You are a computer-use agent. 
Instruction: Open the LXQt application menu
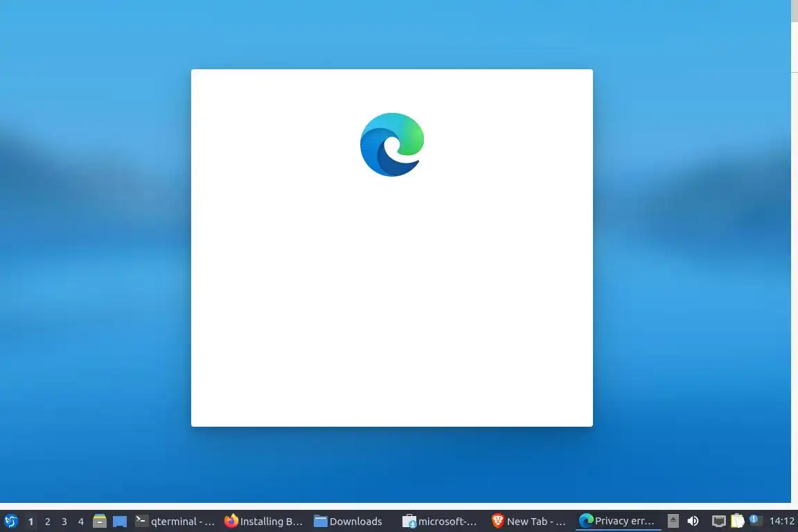click(x=10, y=521)
